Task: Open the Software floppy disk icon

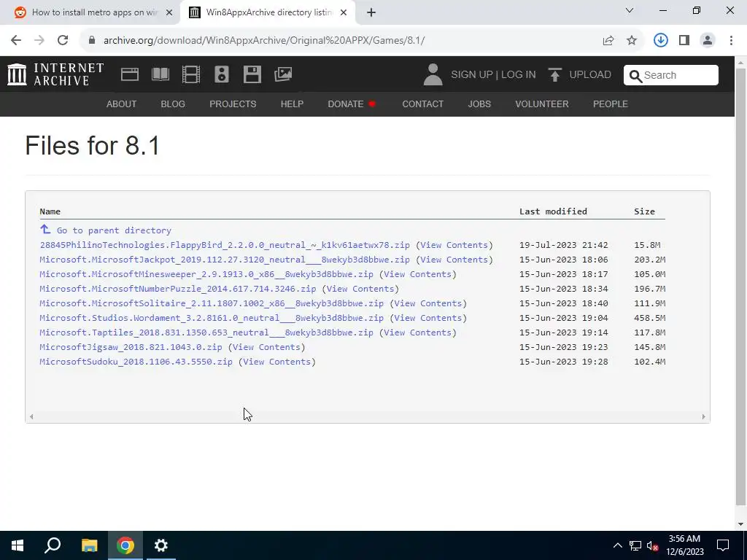Action: coord(252,74)
